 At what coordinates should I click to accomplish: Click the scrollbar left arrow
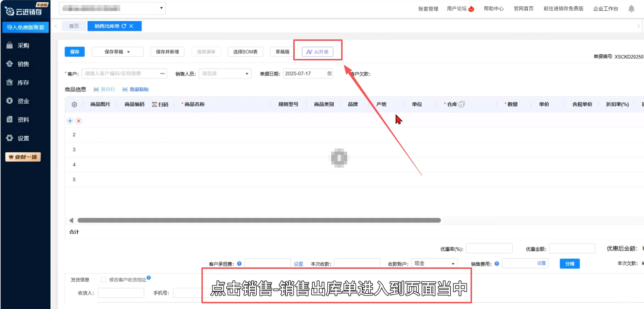(x=71, y=221)
